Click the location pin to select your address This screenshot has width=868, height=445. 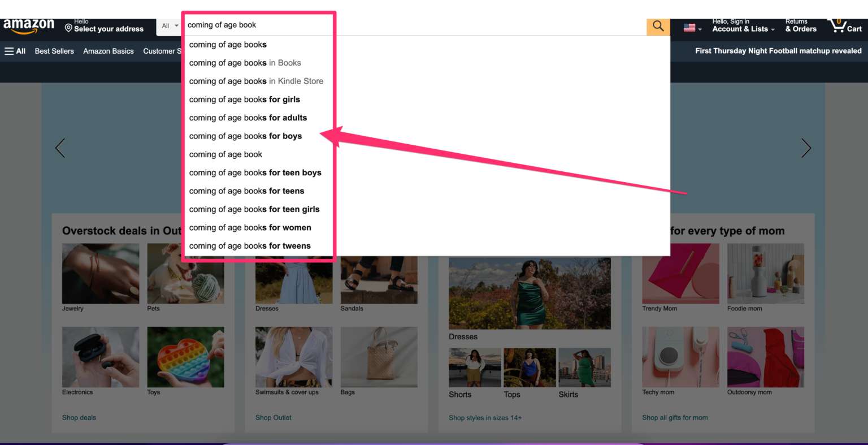tap(68, 27)
